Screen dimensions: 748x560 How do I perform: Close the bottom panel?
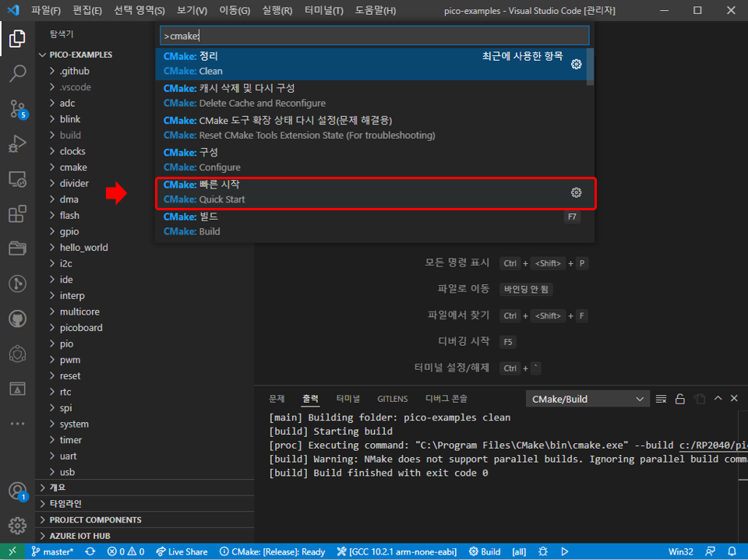(x=734, y=398)
